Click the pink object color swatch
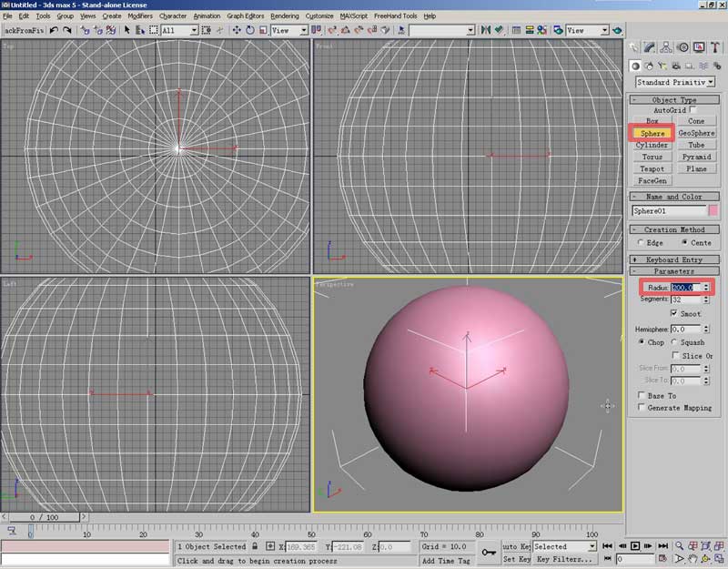The height and width of the screenshot is (569, 728). pyautogui.click(x=713, y=210)
